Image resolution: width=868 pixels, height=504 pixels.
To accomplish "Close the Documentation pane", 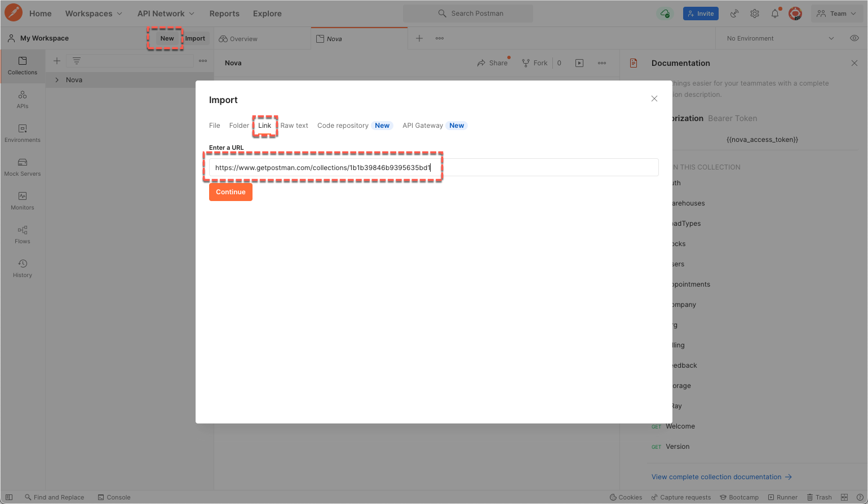I will coord(854,63).
